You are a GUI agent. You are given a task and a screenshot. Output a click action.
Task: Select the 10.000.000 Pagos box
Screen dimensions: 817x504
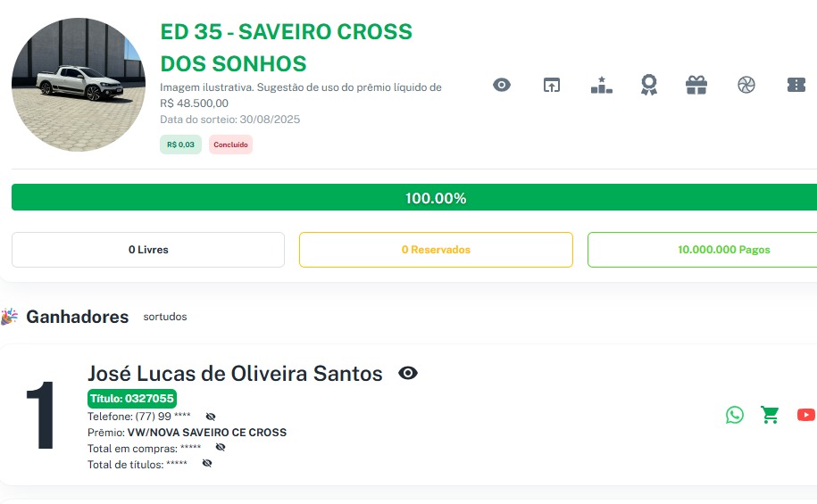703,250
